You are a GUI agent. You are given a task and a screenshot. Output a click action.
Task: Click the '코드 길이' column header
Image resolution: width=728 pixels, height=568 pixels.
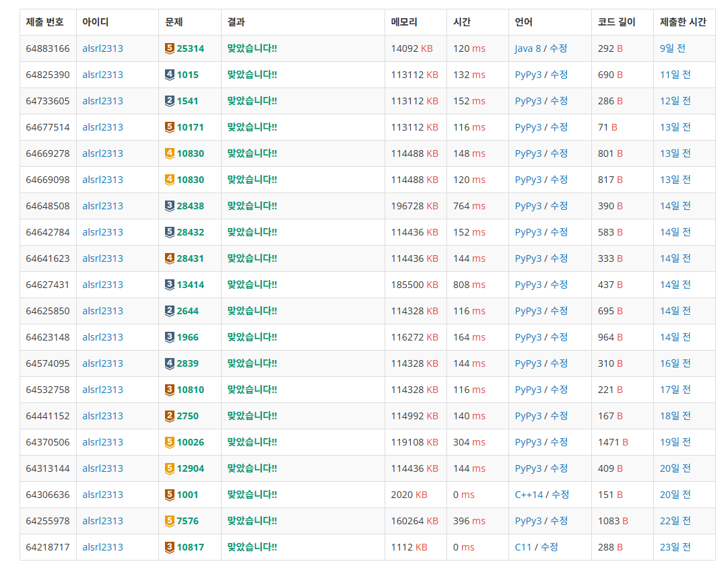(x=616, y=22)
